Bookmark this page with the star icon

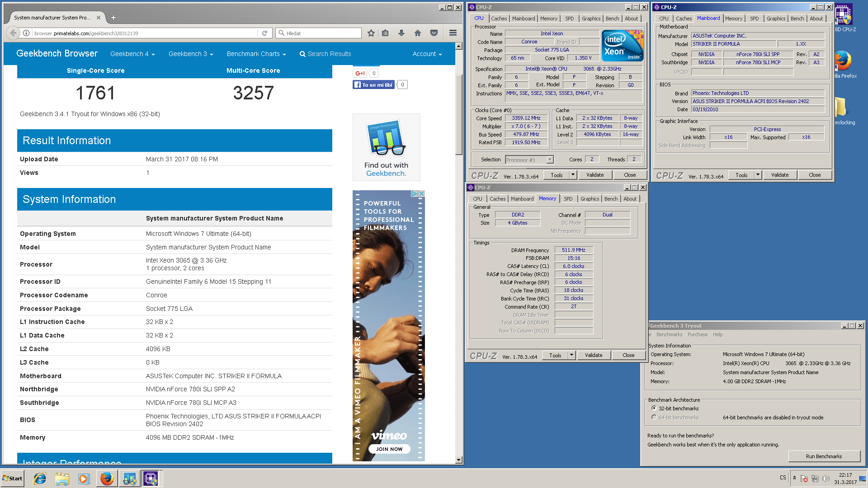371,33
